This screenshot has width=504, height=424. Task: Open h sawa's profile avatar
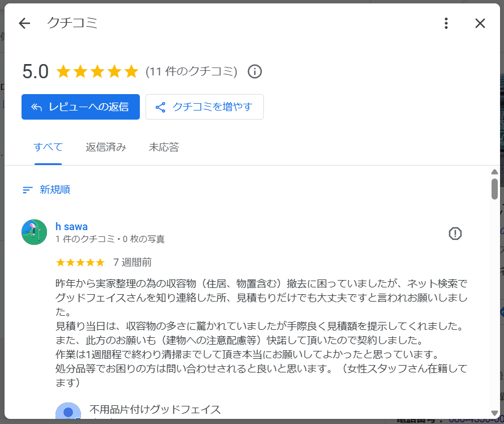coord(34,232)
